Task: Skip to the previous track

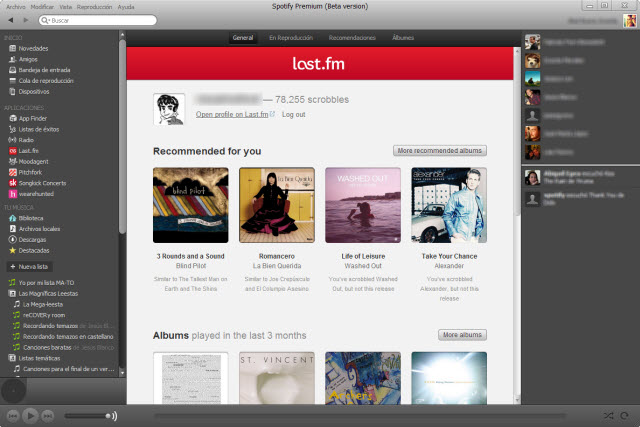Action: [x=13, y=416]
